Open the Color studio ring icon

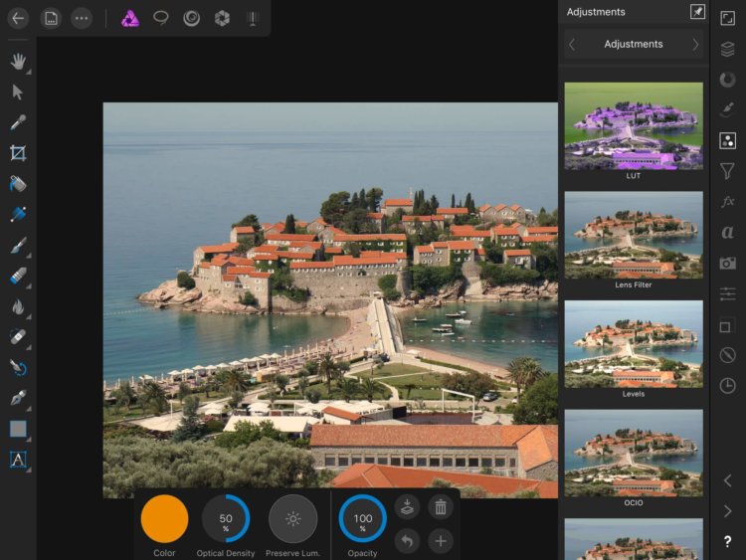click(x=727, y=80)
